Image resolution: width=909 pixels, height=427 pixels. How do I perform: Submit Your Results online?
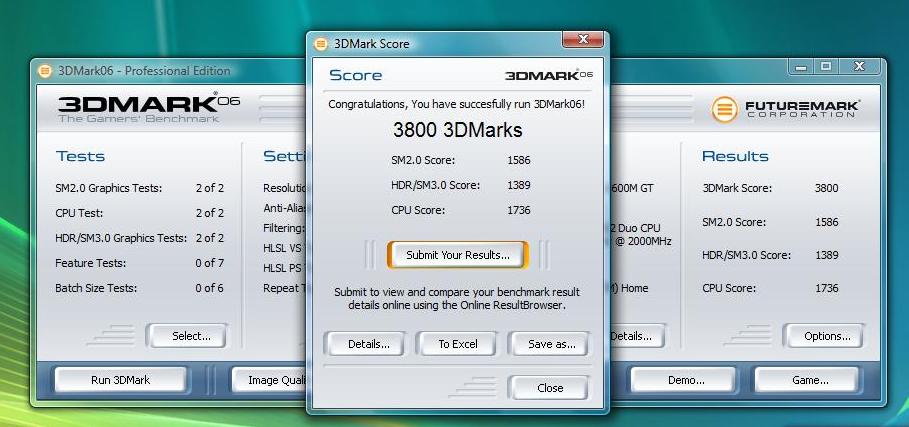[x=458, y=255]
